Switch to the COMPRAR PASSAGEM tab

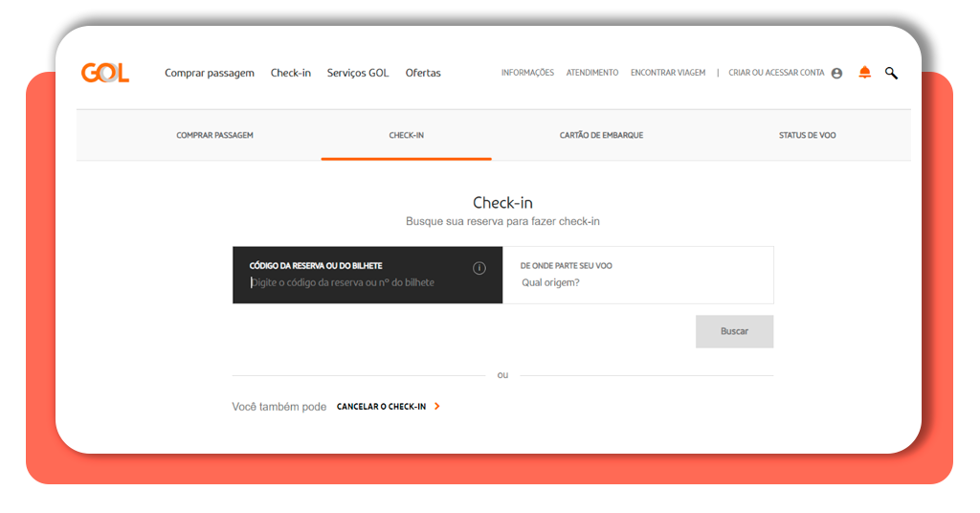click(x=214, y=135)
